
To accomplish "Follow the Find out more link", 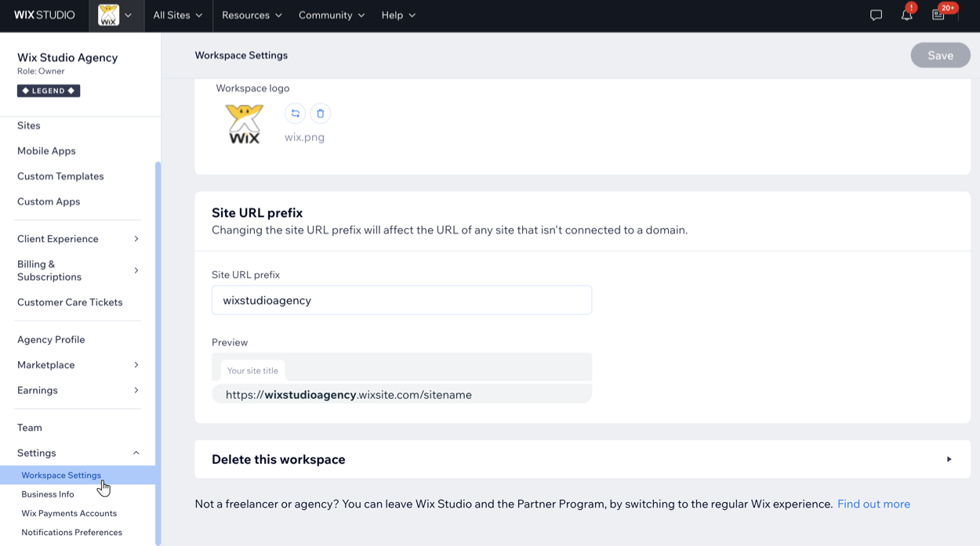I will [873, 504].
